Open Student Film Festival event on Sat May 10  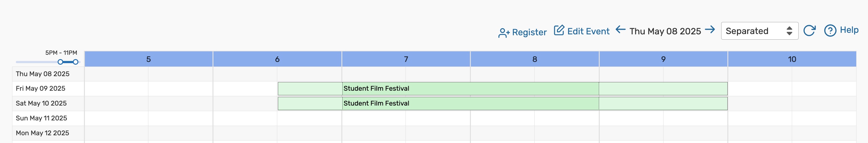coord(376,103)
